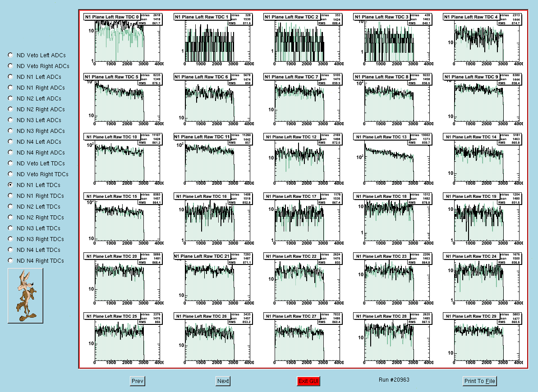Go to next page with Next button

coord(223,381)
